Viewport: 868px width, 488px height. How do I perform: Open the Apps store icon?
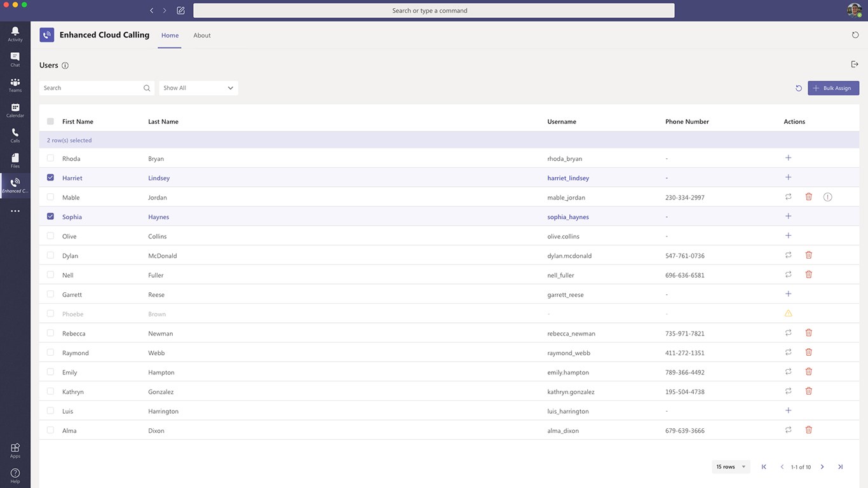point(15,451)
